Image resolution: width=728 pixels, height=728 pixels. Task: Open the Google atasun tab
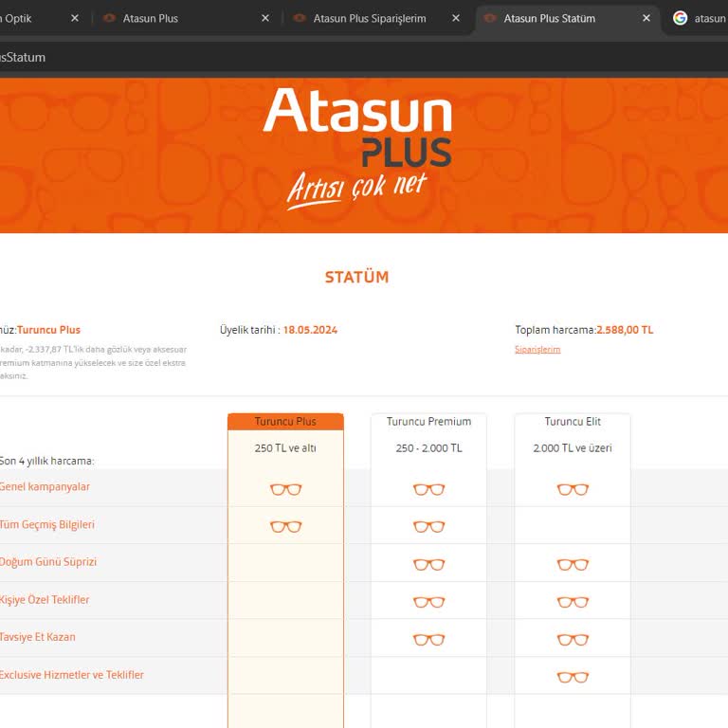699,19
